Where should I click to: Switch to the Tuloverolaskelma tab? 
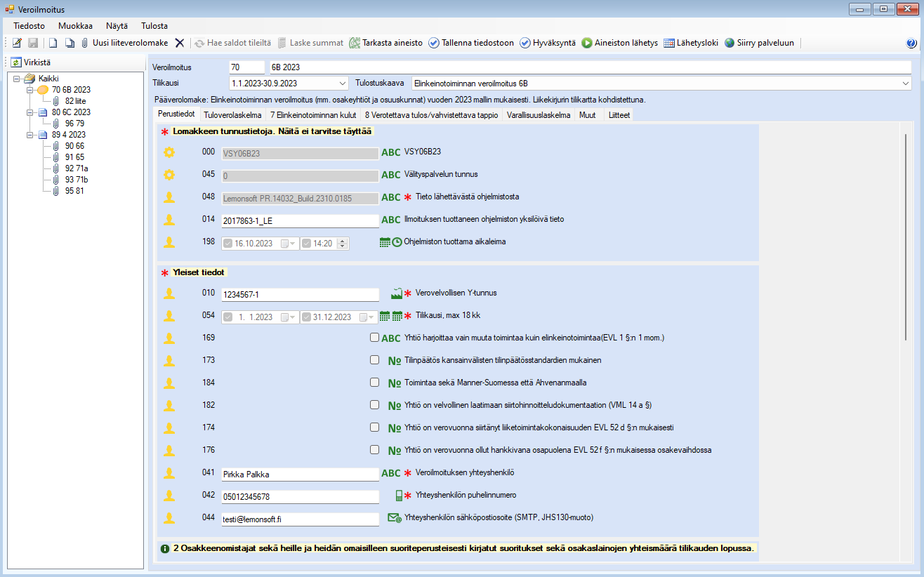click(x=233, y=114)
